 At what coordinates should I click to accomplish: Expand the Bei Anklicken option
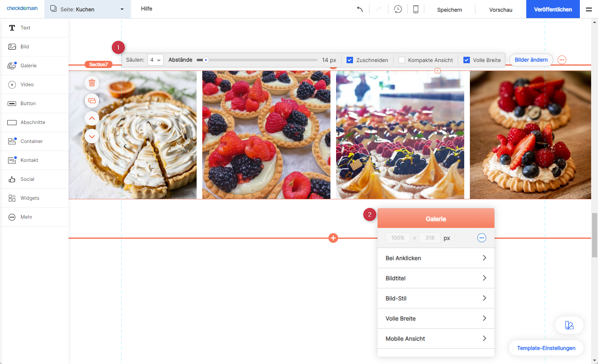[x=436, y=258]
